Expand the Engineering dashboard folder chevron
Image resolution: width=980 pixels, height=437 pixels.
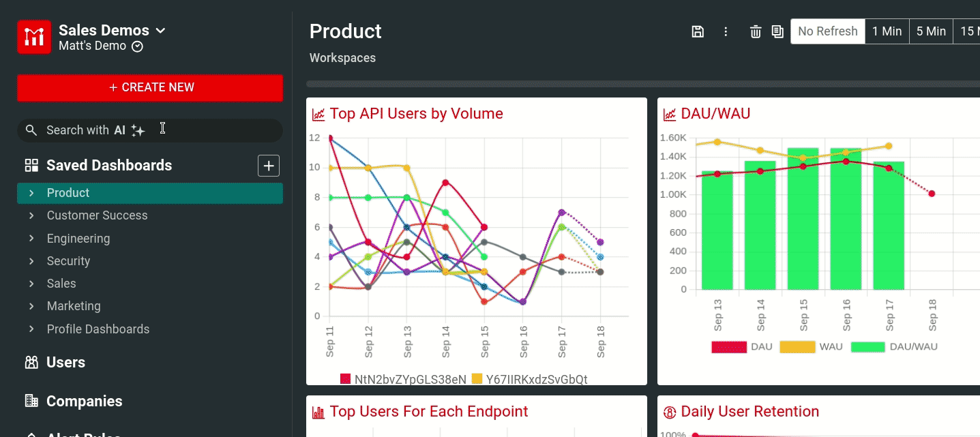pos(31,239)
